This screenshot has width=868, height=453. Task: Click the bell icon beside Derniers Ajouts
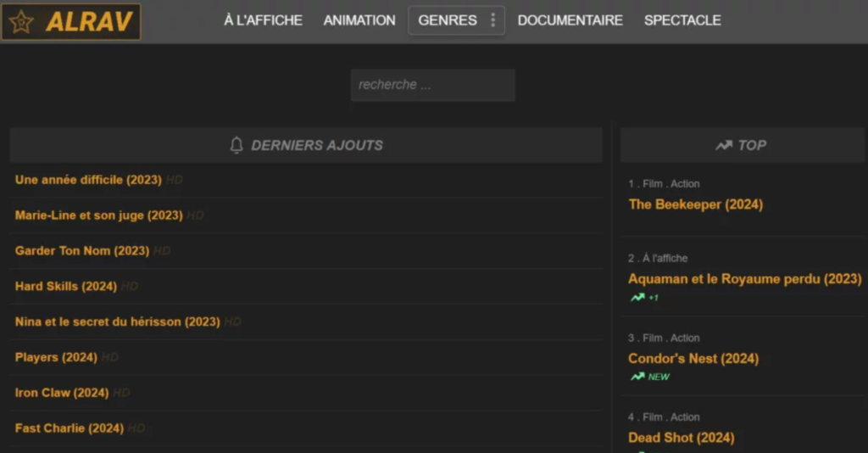click(x=236, y=145)
